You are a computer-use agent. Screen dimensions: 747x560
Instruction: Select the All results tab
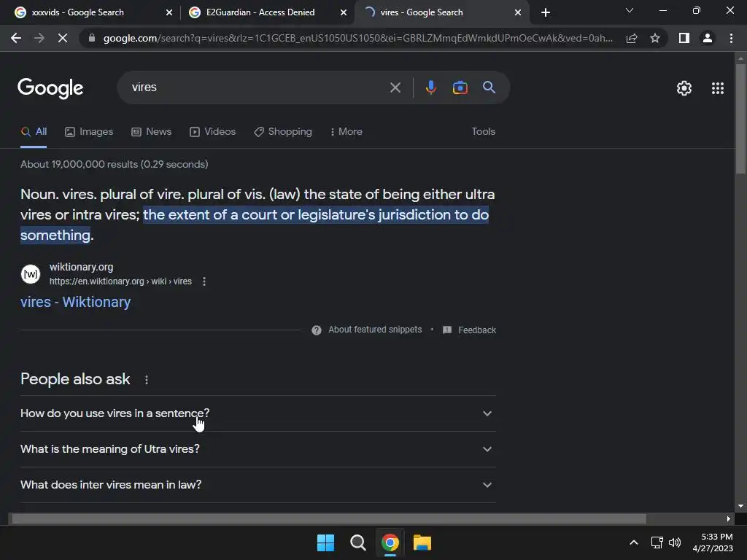(34, 132)
